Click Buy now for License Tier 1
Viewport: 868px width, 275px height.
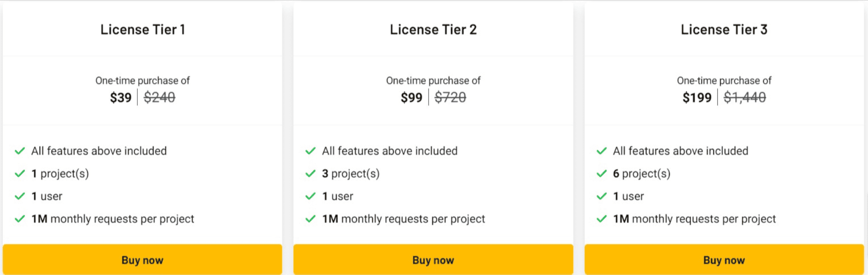[142, 259]
